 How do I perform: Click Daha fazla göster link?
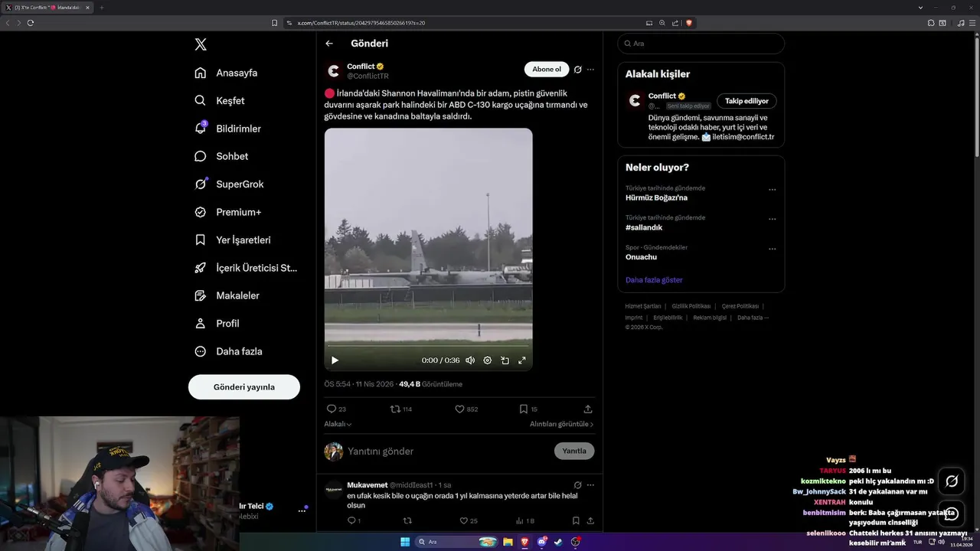pos(654,280)
